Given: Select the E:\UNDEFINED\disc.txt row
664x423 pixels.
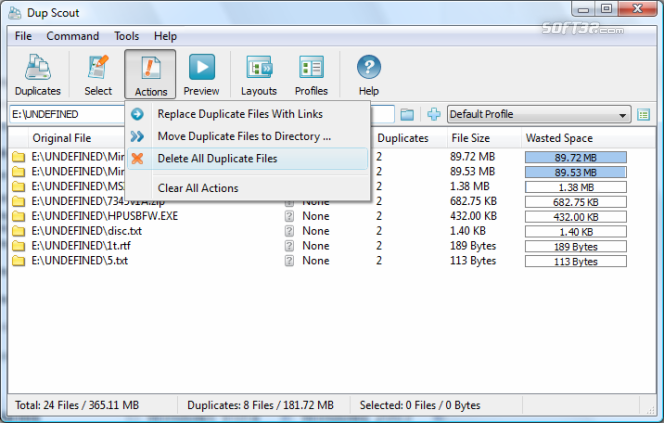Looking at the screenshot, I should point(332,231).
